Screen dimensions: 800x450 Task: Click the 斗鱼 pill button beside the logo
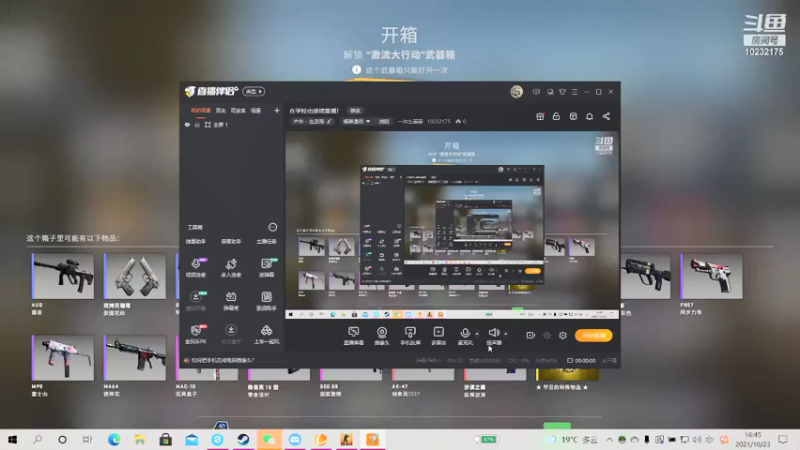254,91
